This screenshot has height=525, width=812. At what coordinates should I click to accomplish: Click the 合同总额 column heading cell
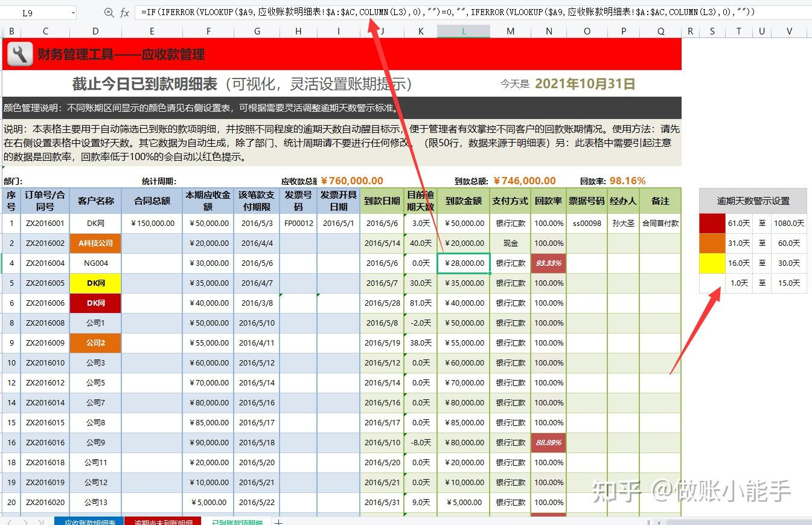click(x=152, y=201)
